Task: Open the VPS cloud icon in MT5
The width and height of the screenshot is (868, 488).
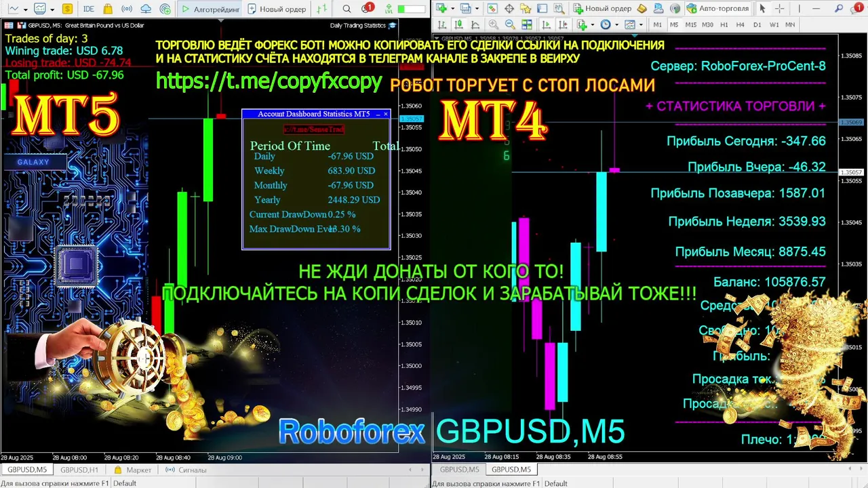Action: coord(146,9)
